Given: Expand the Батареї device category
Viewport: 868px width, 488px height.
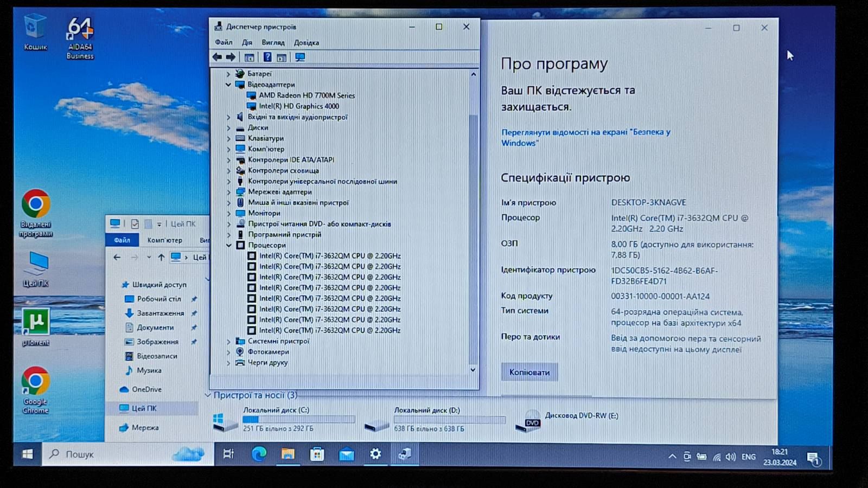Looking at the screenshot, I should [228, 74].
